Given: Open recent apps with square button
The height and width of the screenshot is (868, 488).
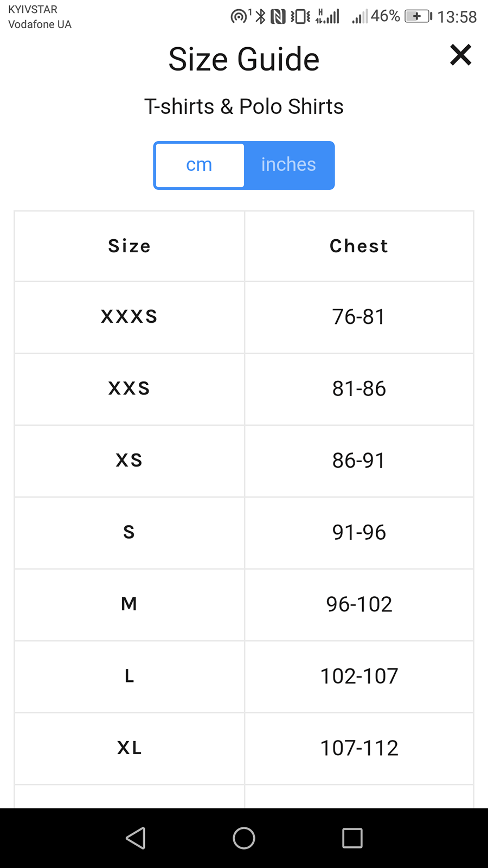Looking at the screenshot, I should tap(352, 838).
